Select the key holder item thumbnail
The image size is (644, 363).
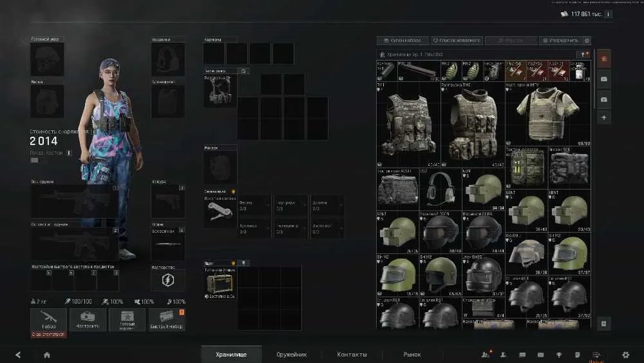[x=220, y=211]
